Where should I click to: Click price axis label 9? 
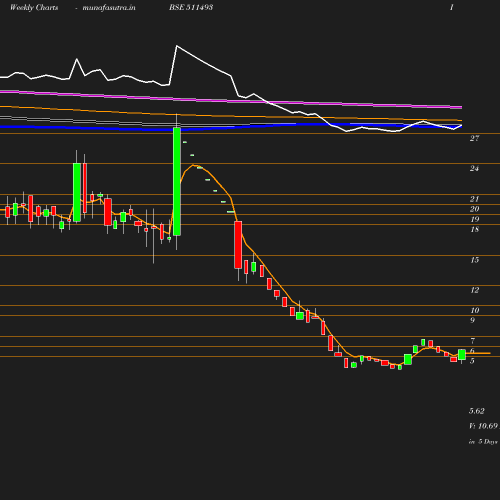click(x=472, y=320)
